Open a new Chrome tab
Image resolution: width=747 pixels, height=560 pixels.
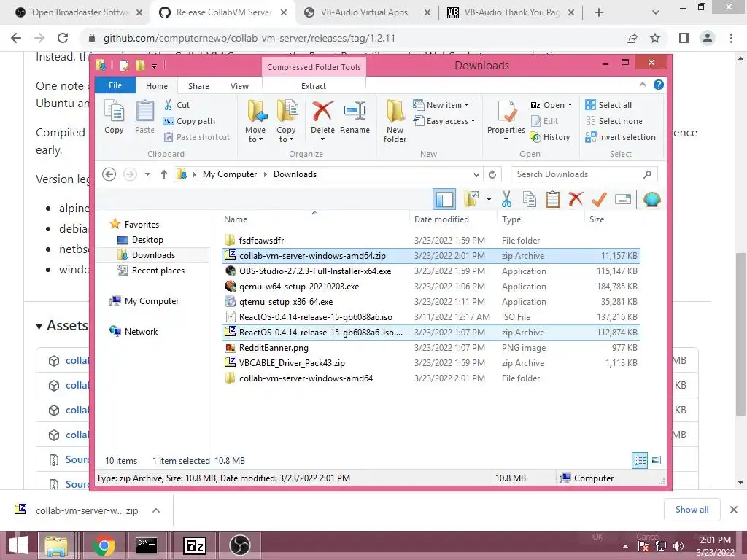(x=599, y=12)
